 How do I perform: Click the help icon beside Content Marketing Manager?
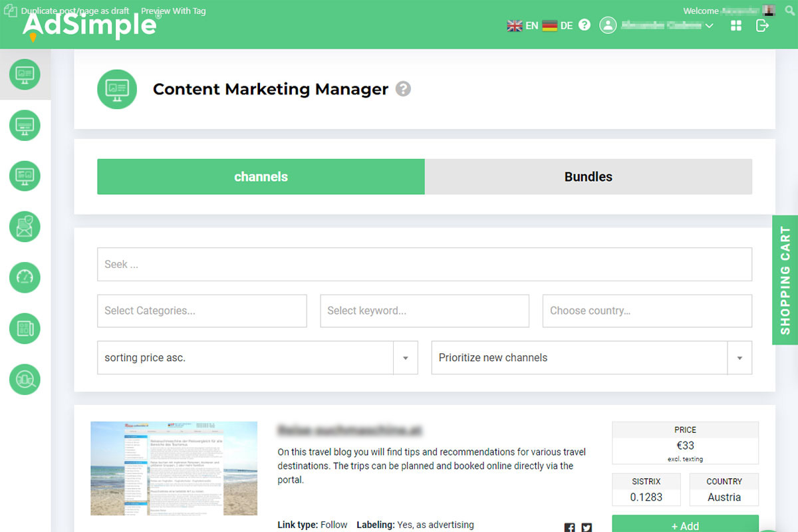point(403,89)
